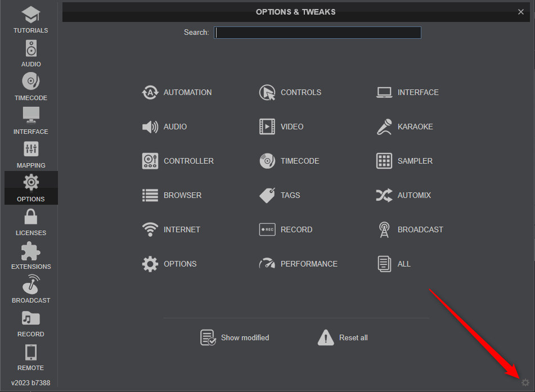
Task: Open the Tutorials section in the sidebar
Action: 31,20
